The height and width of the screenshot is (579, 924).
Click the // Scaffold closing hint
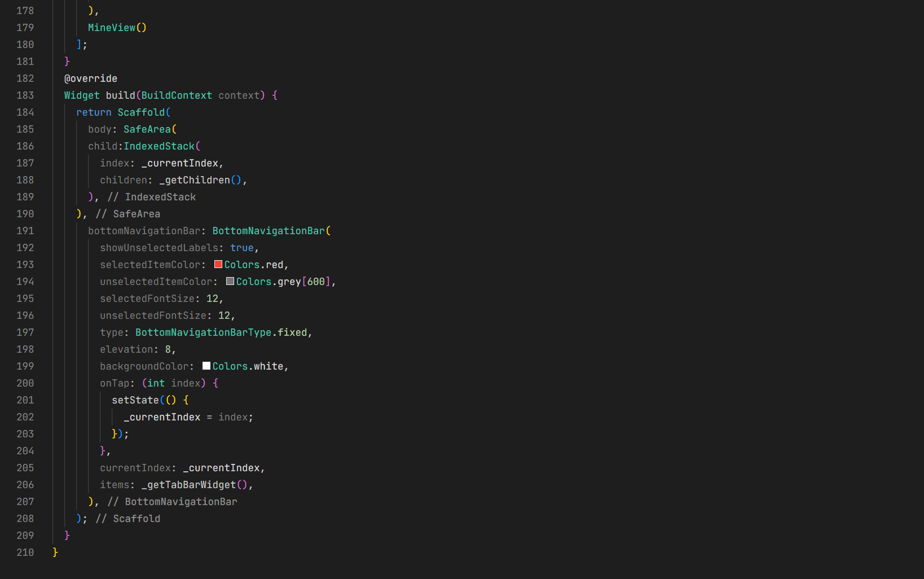pos(128,519)
